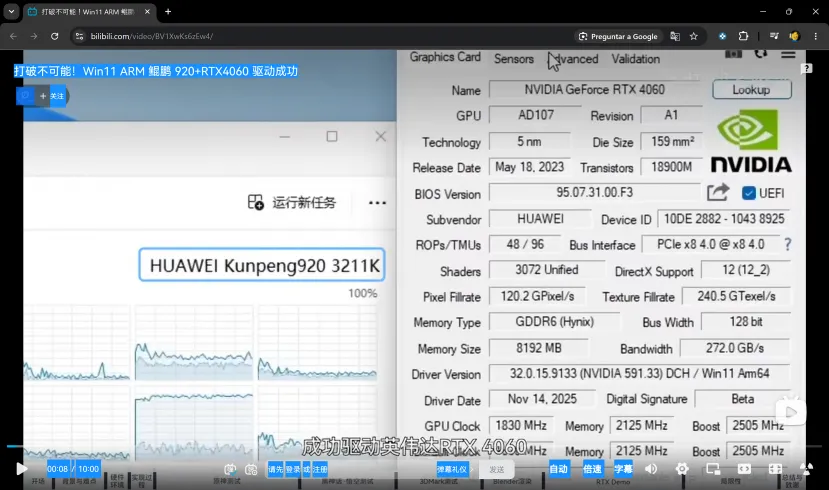Open the uploader avatar beside 关注

(25, 96)
